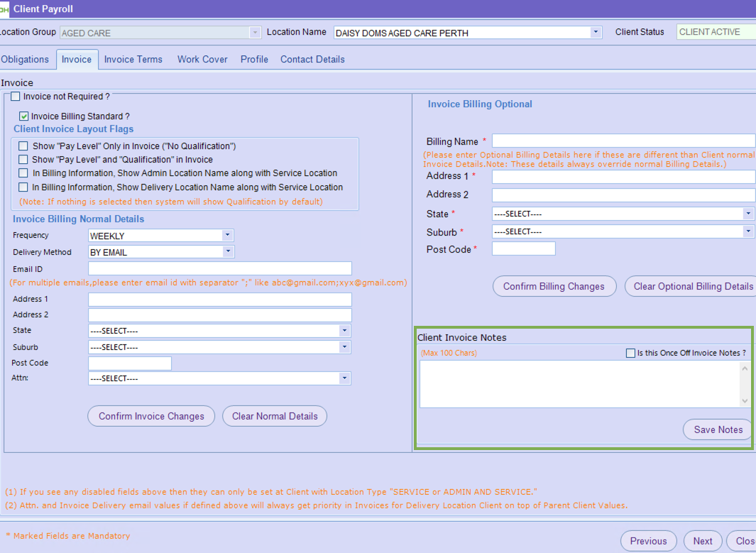Check Show Delivery Location Name option
This screenshot has height=553, width=756.
coord(23,188)
